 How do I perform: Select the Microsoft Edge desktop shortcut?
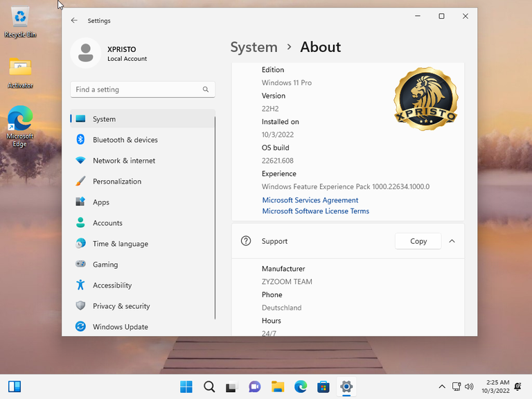[x=20, y=126]
